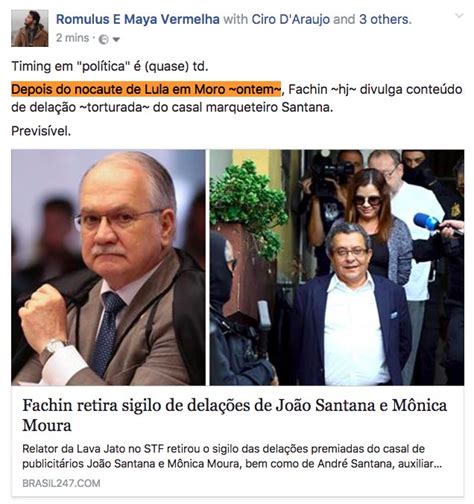Click the word 'with' between the names
Viewport: 474px width, 504px height.
coord(235,19)
